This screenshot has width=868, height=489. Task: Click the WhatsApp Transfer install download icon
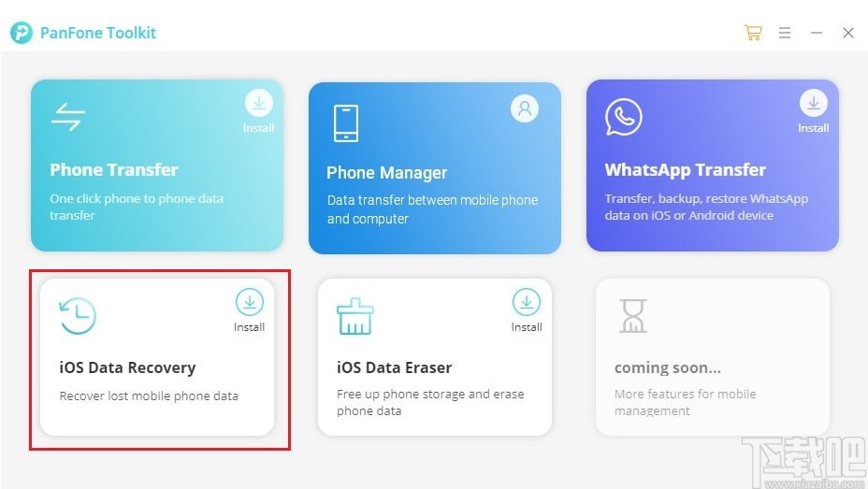(813, 103)
